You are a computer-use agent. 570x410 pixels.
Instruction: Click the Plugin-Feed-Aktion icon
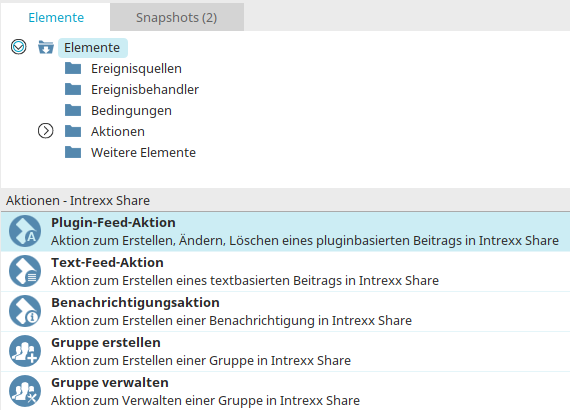tap(25, 231)
